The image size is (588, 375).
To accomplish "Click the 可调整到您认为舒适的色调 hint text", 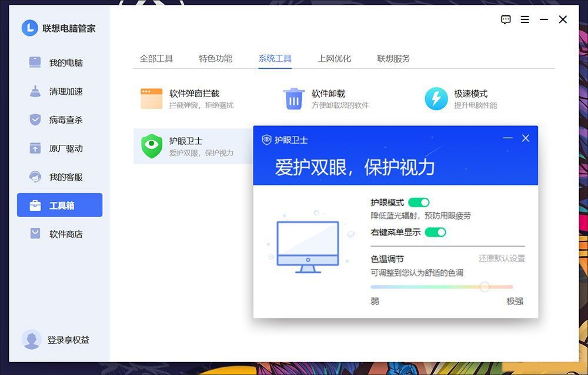I will pyautogui.click(x=417, y=273).
